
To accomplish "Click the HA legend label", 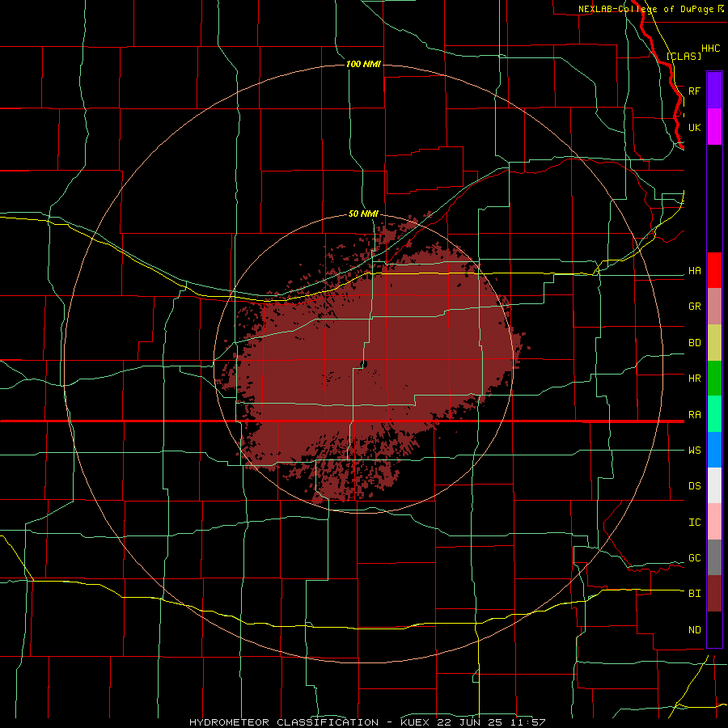I will click(x=694, y=271).
